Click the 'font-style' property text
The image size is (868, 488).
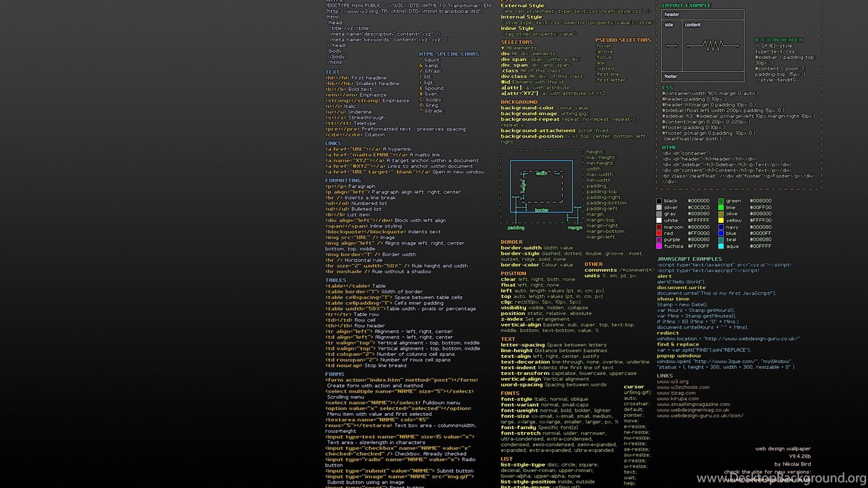click(x=517, y=399)
